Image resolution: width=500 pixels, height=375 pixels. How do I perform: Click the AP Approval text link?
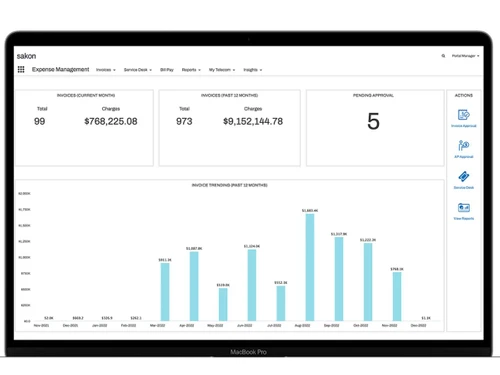tap(464, 157)
